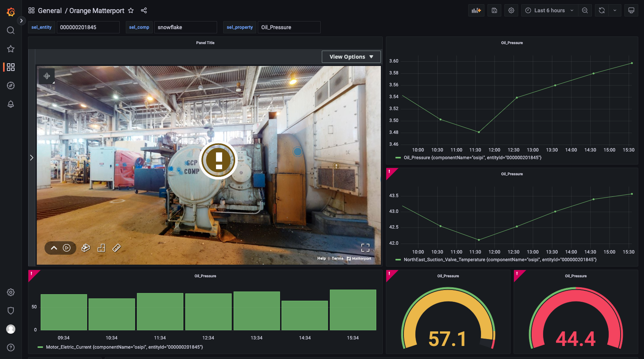This screenshot has width=644, height=359.
Task: Open the bar chart Oil_Pressure title menu
Action: point(205,276)
